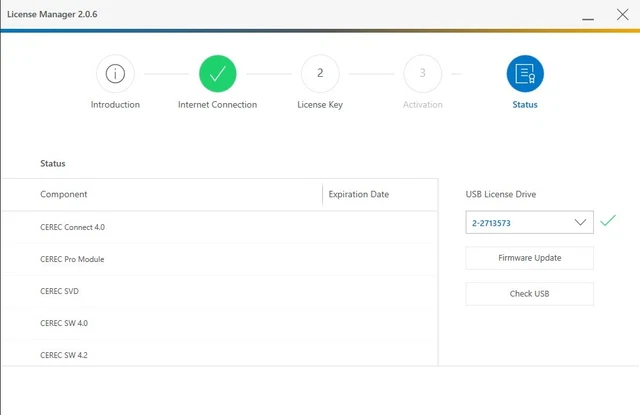The width and height of the screenshot is (640, 415).
Task: Pick the CEREC SW 4.2 component
Action: [x=64, y=355]
